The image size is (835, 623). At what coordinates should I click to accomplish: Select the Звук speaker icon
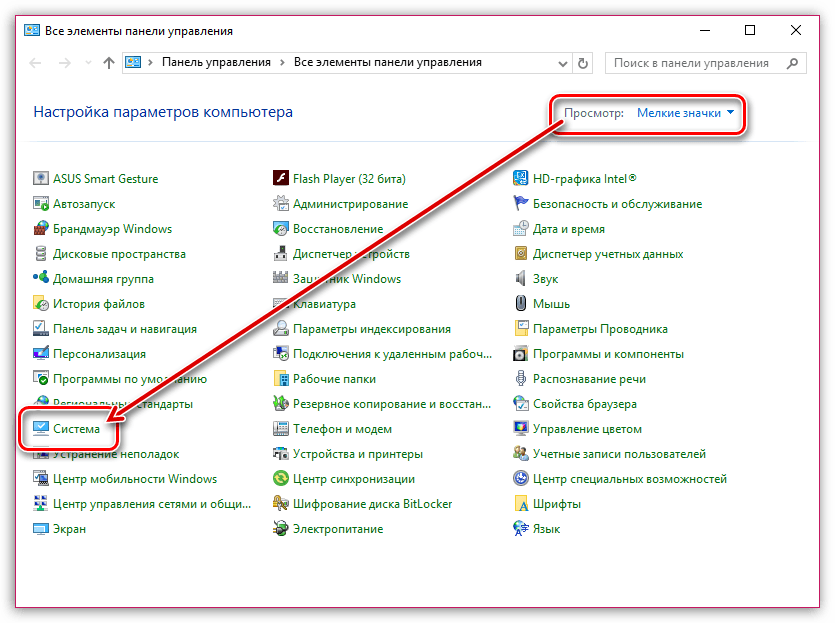coord(521,279)
